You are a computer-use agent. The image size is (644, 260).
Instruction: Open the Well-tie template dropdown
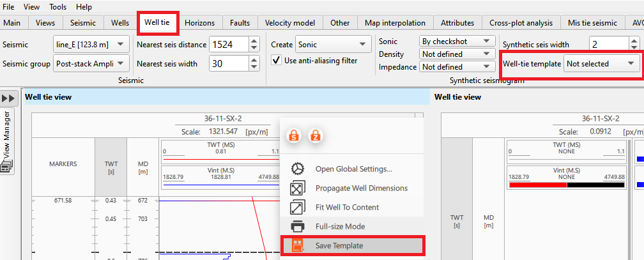tap(602, 63)
